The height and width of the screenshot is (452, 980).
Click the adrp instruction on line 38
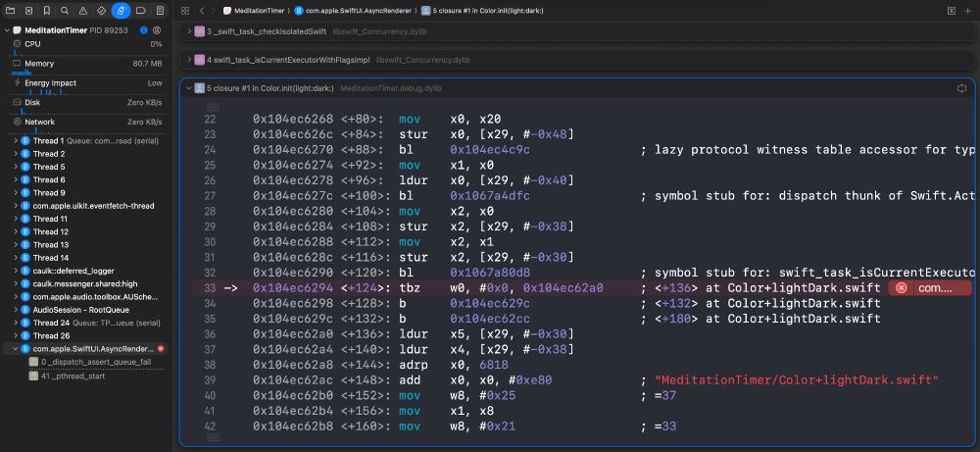point(414,365)
